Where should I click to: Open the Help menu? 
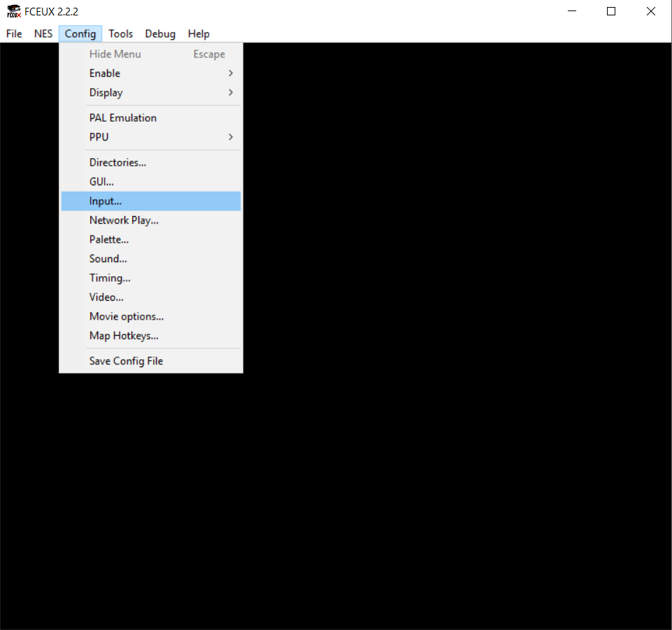pos(199,34)
